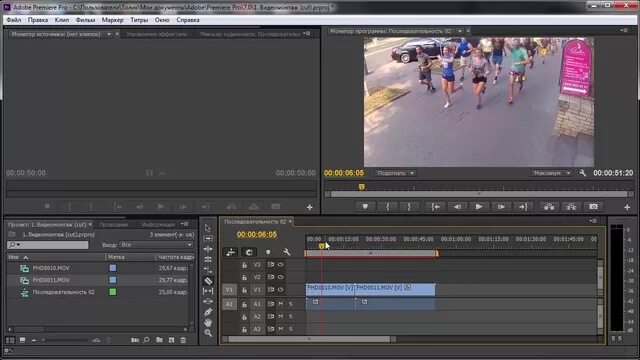Step forward one frame in Program Monitor
640x360 pixels.
(x=501, y=207)
